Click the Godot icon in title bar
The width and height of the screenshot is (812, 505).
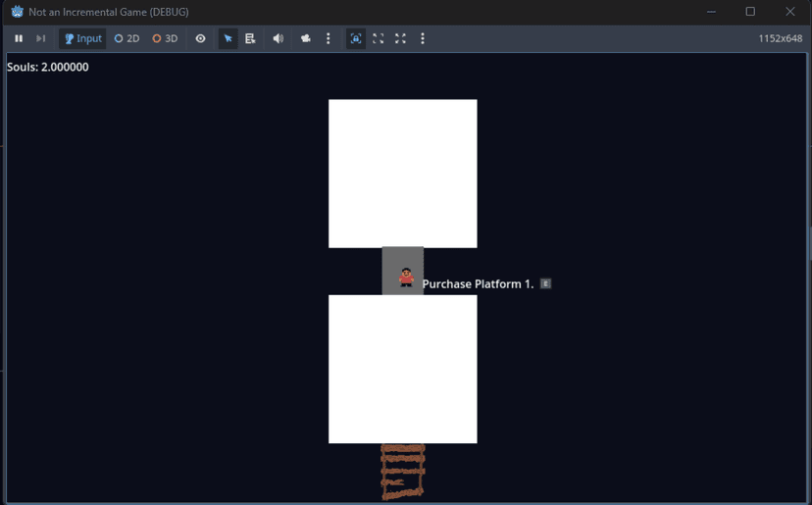click(17, 12)
